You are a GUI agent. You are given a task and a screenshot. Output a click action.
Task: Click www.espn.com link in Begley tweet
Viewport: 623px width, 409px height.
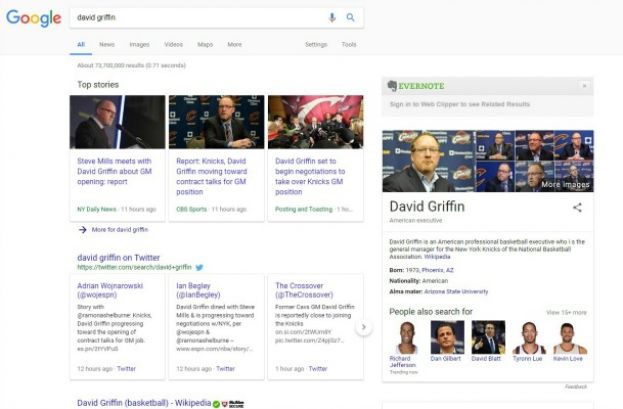(x=214, y=349)
